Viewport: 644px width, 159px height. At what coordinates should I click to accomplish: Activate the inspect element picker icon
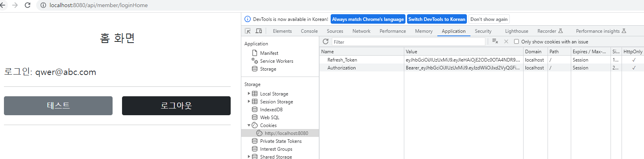coord(248,31)
